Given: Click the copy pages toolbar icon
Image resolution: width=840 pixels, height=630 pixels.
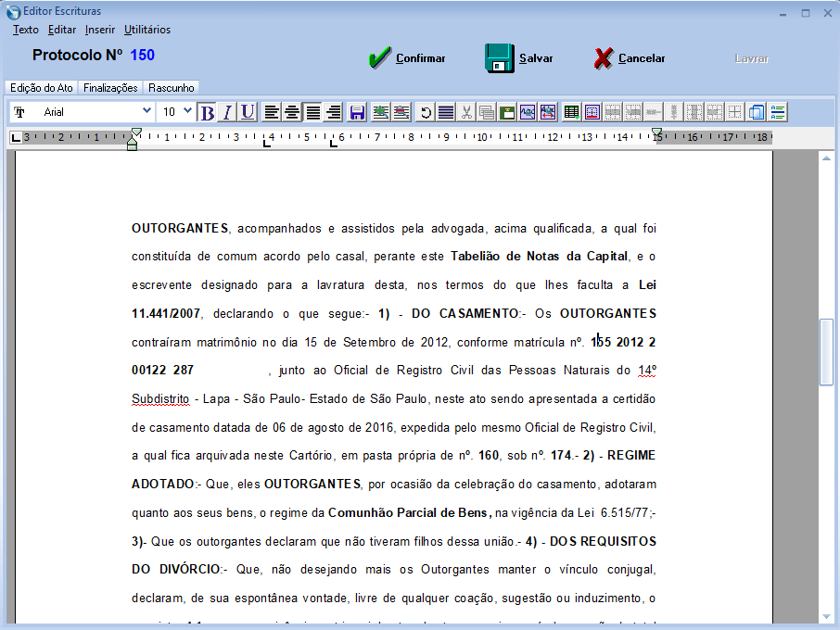Looking at the screenshot, I should pyautogui.click(x=487, y=112).
